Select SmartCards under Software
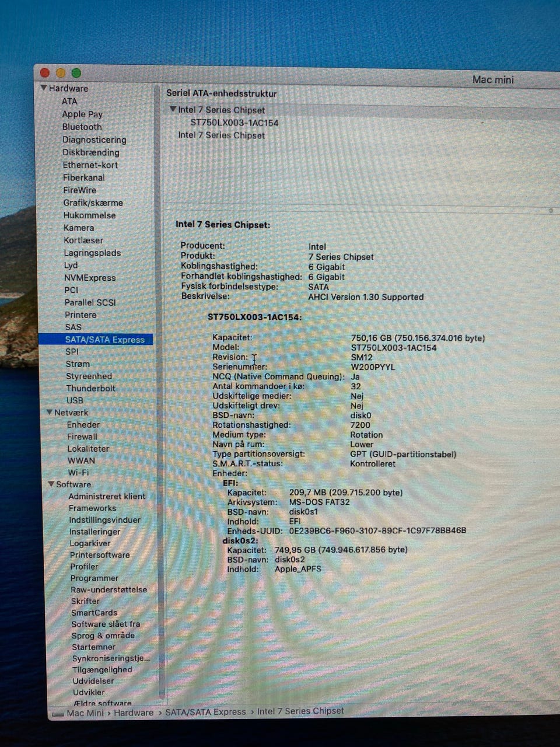Viewport: 560px width, 747px height. click(x=94, y=613)
